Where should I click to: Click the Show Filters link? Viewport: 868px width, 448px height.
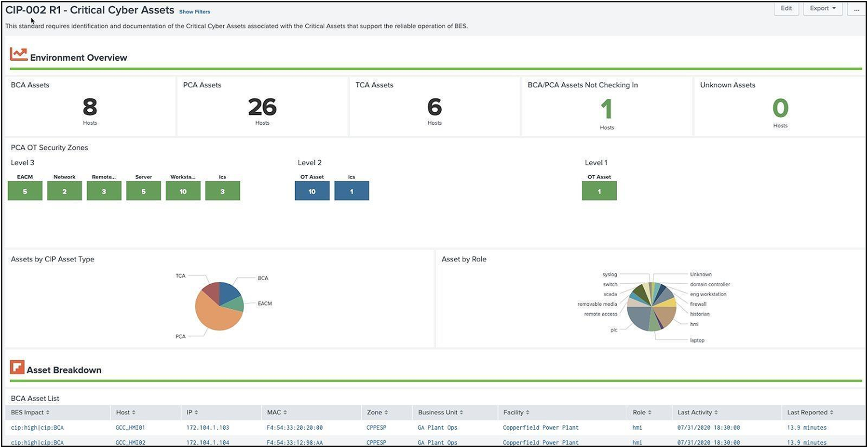coord(195,12)
